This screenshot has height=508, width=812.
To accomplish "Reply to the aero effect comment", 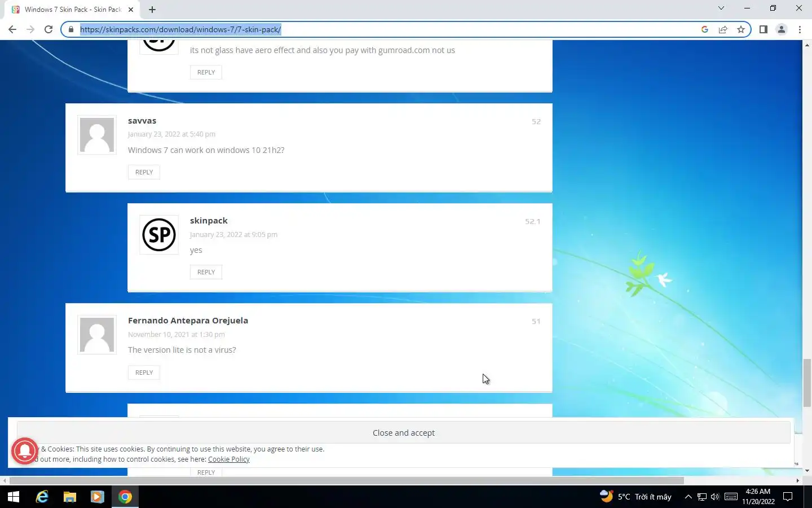I will click(x=206, y=72).
